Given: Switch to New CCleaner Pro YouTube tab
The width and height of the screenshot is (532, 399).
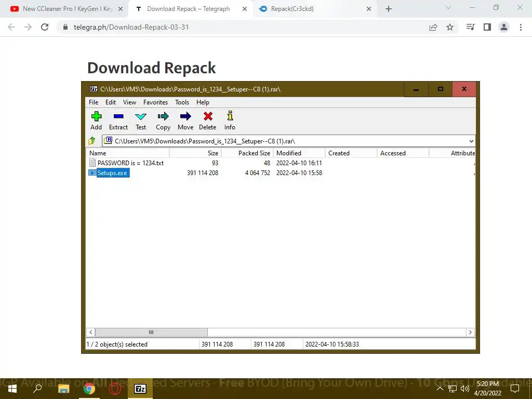Looking at the screenshot, I should coord(64,9).
